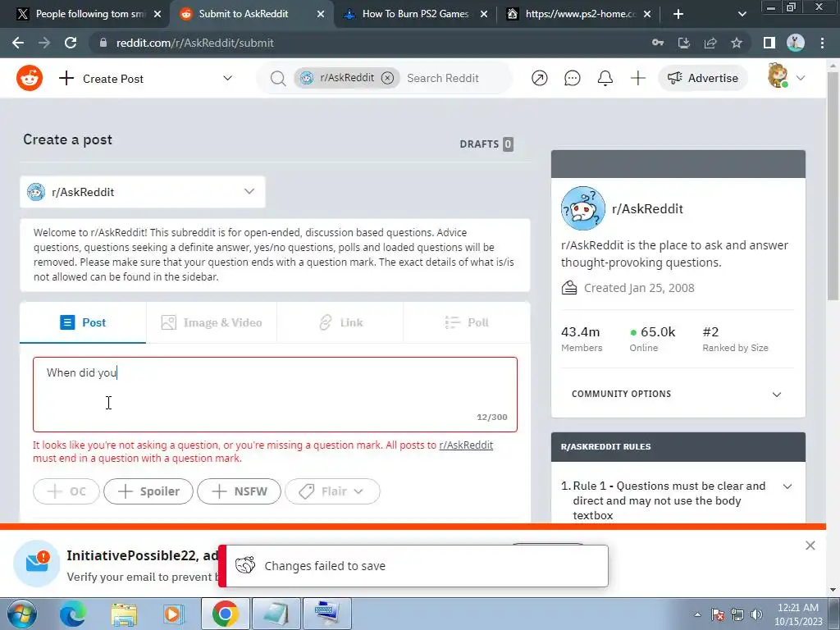This screenshot has height=630, width=840.
Task: Select the Link tab
Action: coord(340,322)
